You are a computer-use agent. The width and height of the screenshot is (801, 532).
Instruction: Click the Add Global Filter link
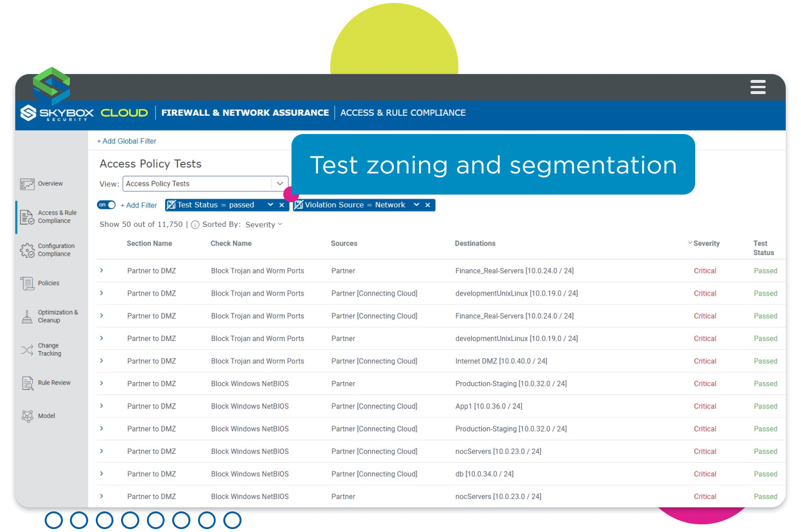[126, 141]
